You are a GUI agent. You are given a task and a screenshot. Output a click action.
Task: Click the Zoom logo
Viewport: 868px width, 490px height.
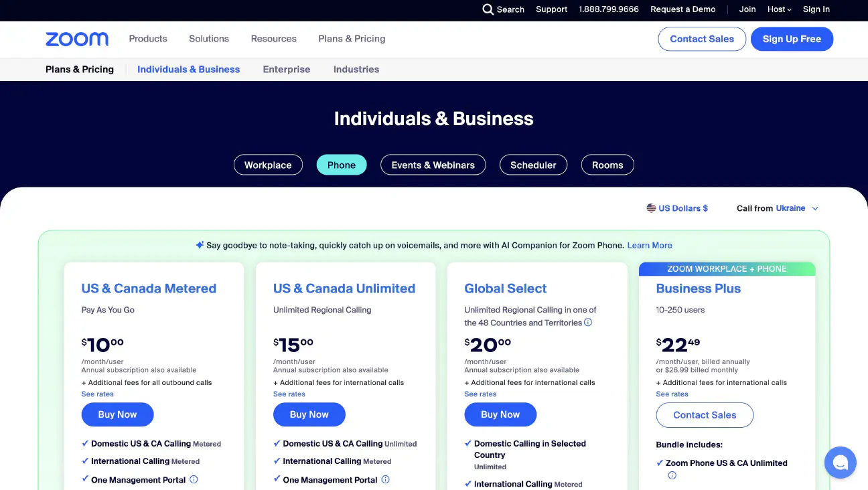pos(77,39)
